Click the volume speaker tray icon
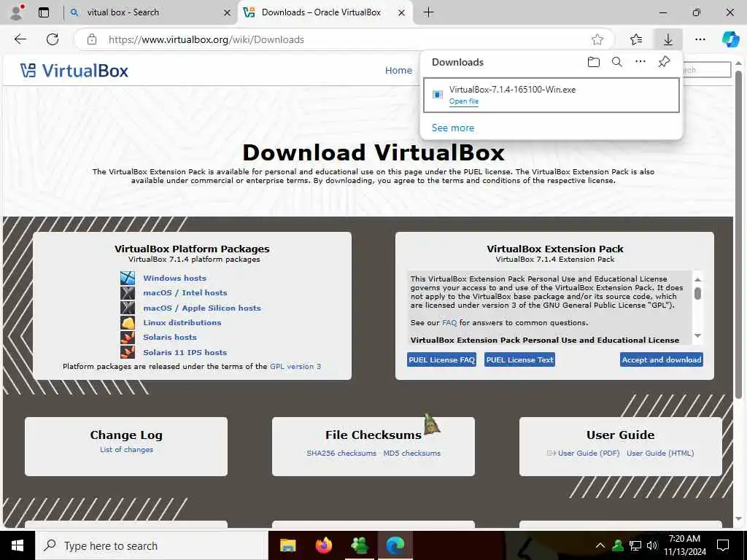The image size is (747, 560). [x=652, y=545]
